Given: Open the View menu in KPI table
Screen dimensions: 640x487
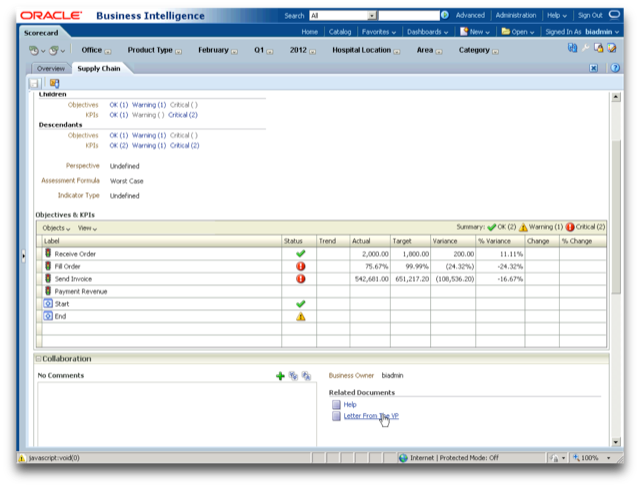Looking at the screenshot, I should coord(87,228).
